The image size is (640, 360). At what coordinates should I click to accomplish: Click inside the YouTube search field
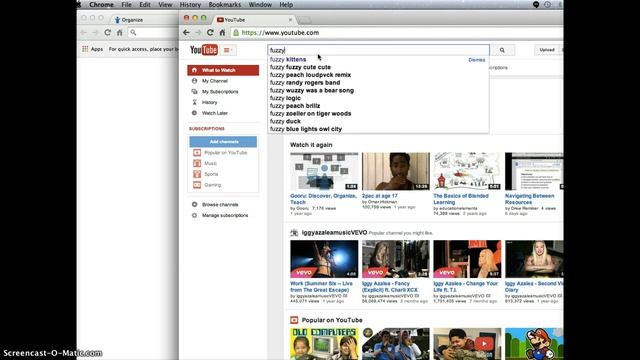pyautogui.click(x=378, y=50)
